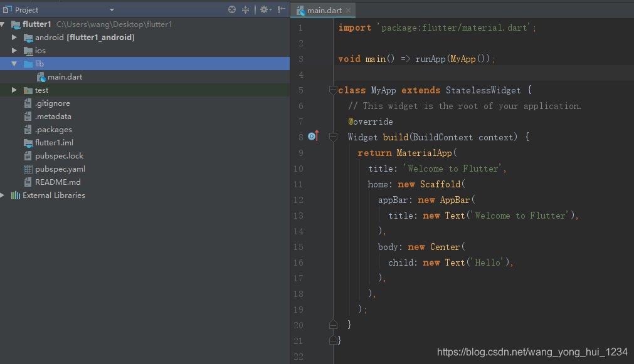Screen dimensions: 634x364
Task: Click the pubspec.yaml file icon
Action: coord(28,169)
